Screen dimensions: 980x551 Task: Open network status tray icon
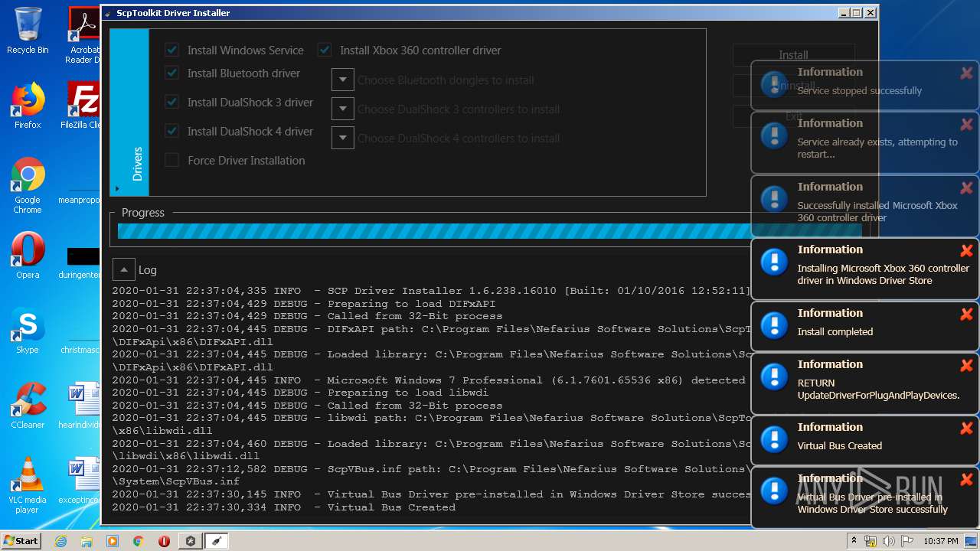pyautogui.click(x=871, y=541)
